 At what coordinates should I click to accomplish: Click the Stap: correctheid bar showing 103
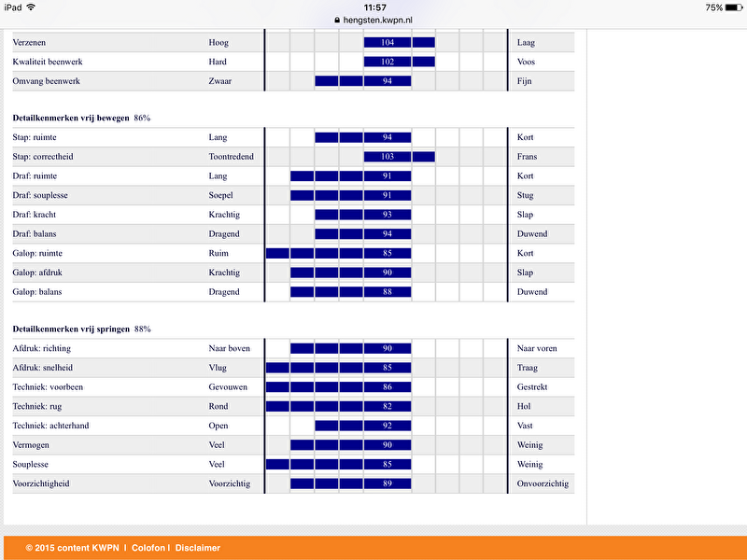pos(399,157)
